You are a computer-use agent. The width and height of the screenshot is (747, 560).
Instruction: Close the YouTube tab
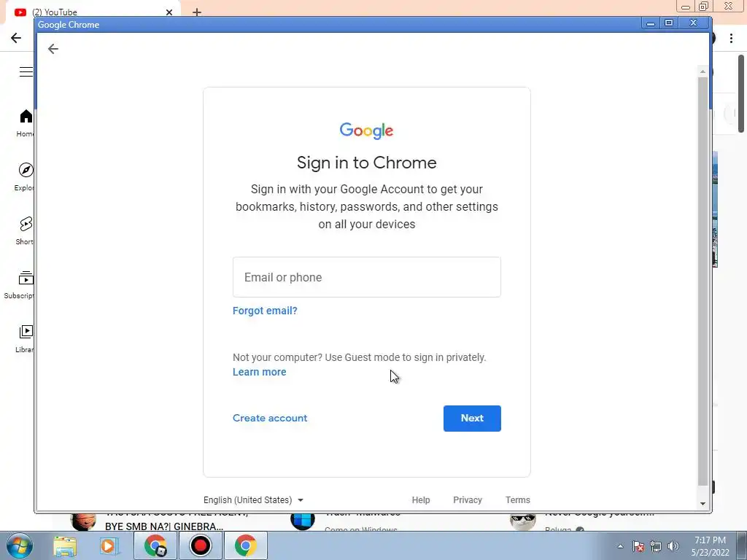pos(169,12)
